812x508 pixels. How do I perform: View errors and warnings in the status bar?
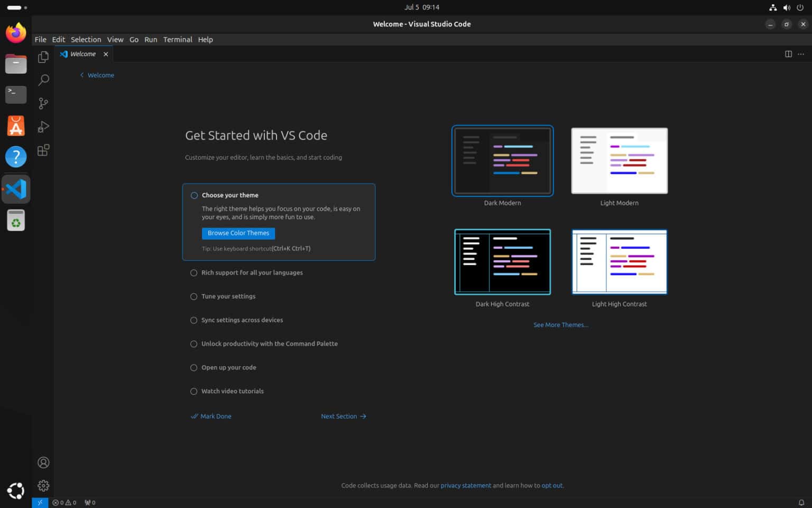64,502
